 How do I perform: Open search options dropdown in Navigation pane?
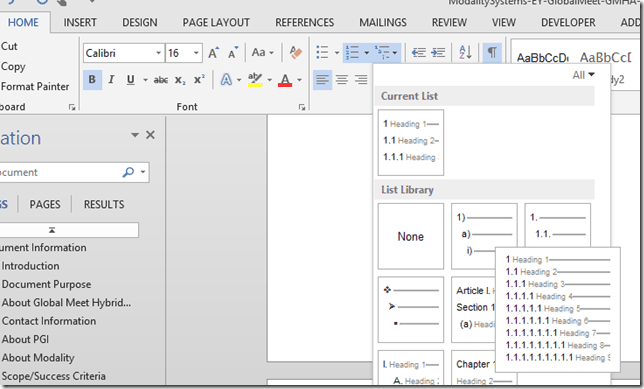coord(143,172)
